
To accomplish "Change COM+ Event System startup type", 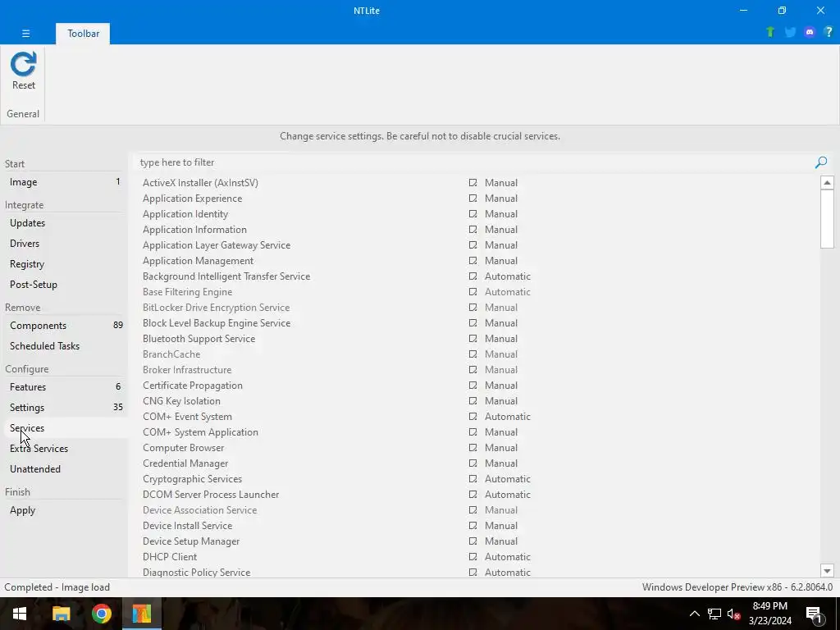I will pyautogui.click(x=507, y=416).
